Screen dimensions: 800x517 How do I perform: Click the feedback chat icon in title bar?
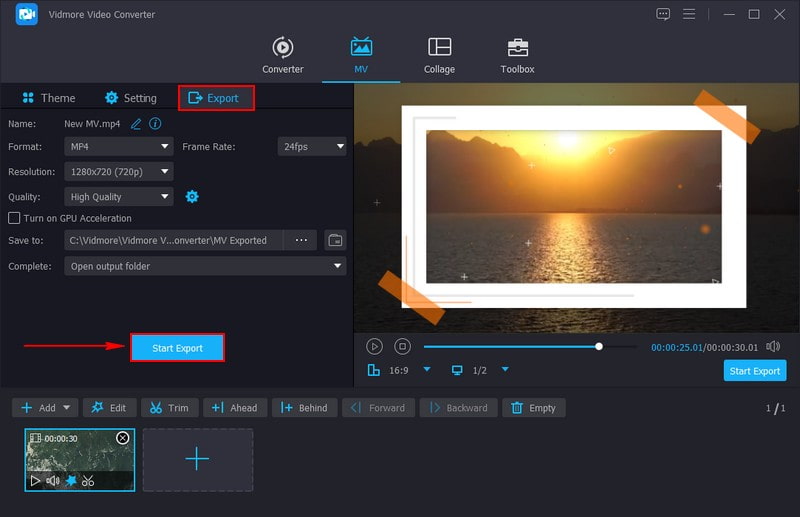click(x=663, y=14)
